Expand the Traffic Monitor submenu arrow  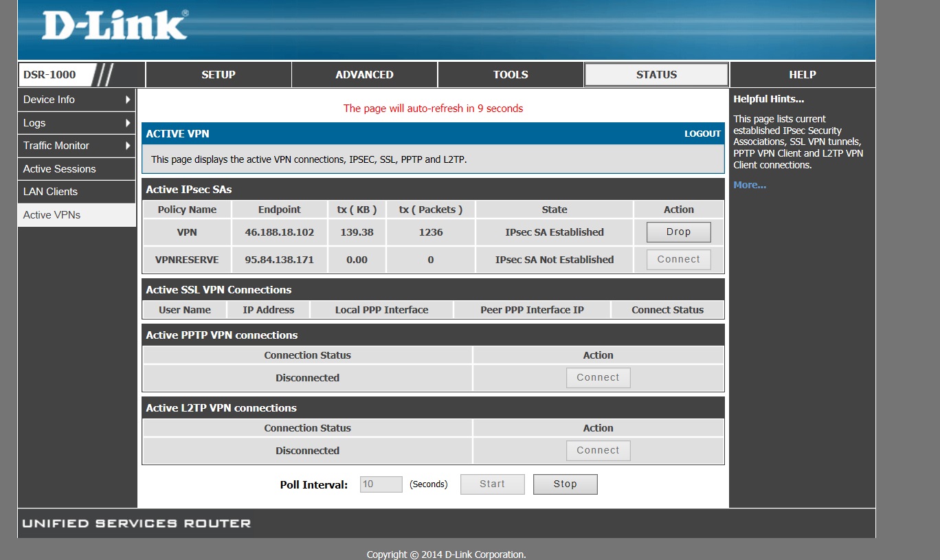128,146
